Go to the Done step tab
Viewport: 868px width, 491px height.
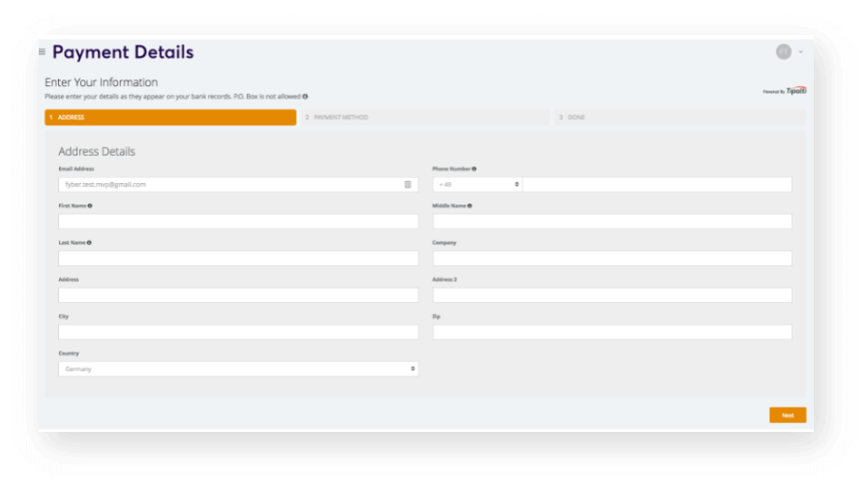(x=678, y=117)
